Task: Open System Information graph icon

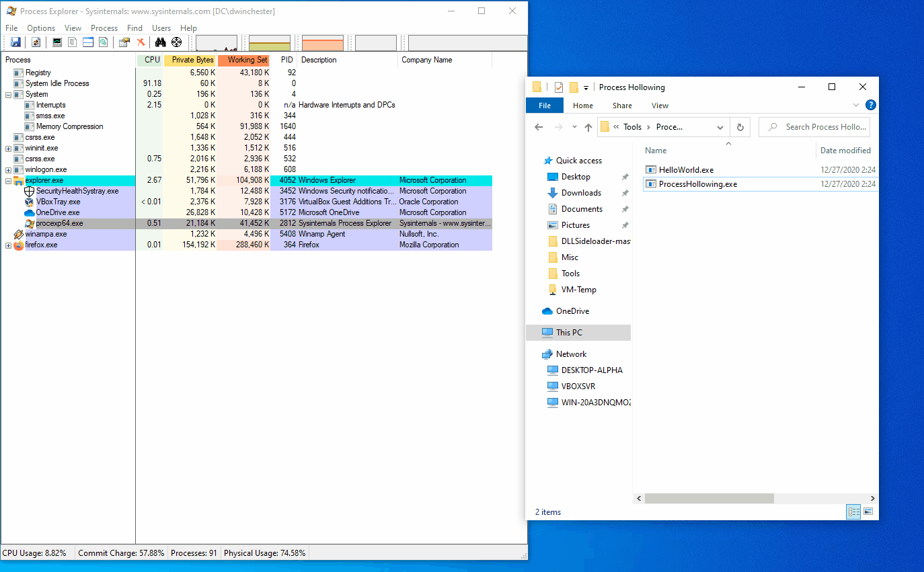Action: click(57, 42)
